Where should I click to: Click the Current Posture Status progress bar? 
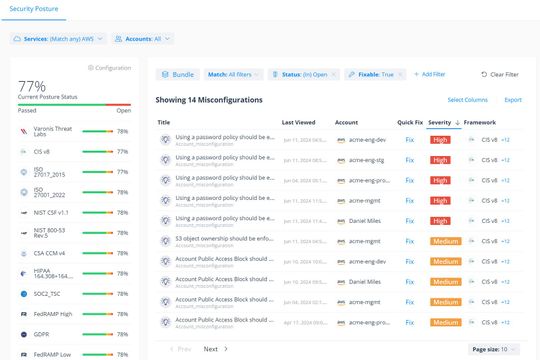[x=74, y=104]
